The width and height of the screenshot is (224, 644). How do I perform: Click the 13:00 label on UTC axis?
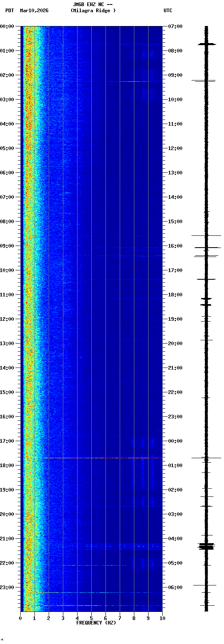(x=175, y=173)
